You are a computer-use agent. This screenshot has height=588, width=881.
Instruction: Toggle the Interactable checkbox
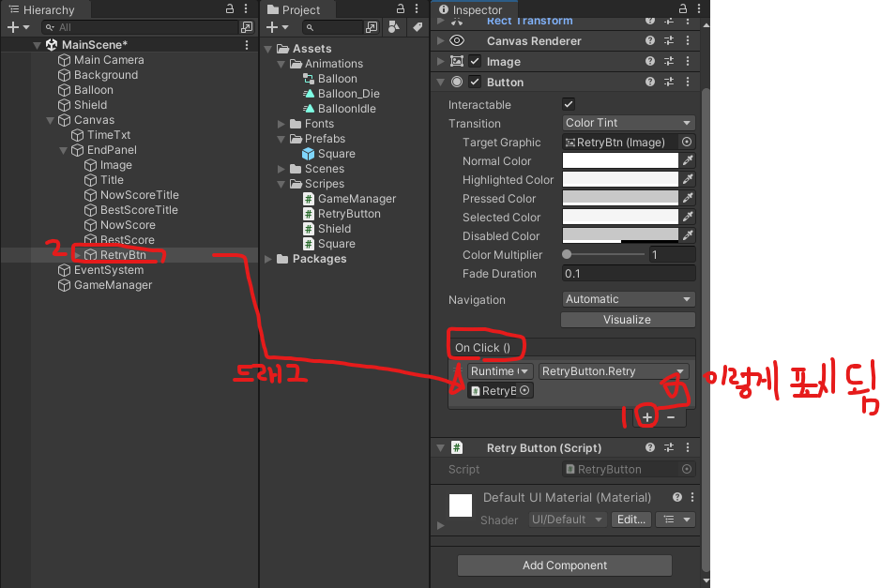569,104
